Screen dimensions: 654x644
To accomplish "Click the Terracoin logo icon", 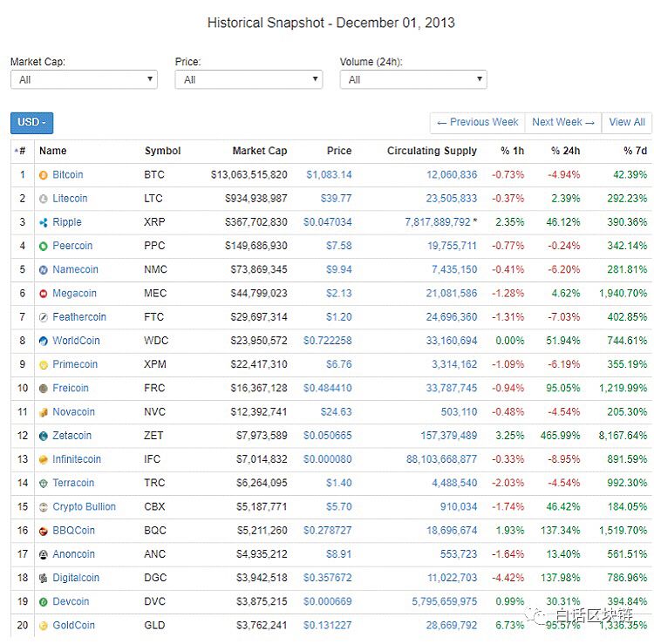I will pos(44,484).
